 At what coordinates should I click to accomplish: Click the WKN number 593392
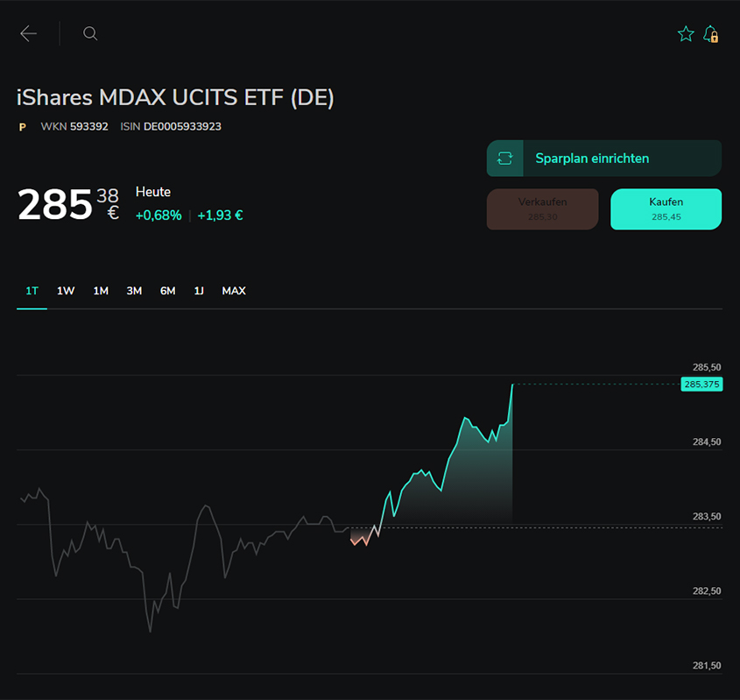[x=88, y=127]
